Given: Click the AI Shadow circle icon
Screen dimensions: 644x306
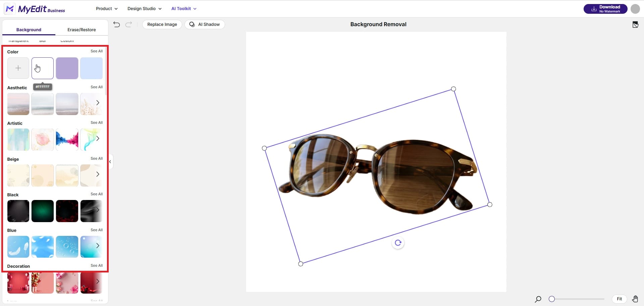Looking at the screenshot, I should tap(192, 24).
